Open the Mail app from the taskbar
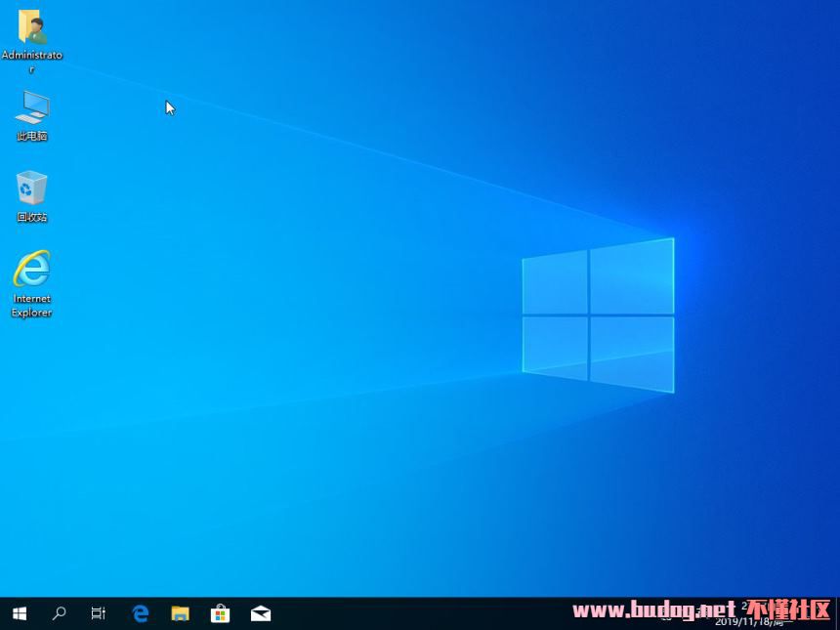The image size is (840, 630). pyautogui.click(x=261, y=613)
